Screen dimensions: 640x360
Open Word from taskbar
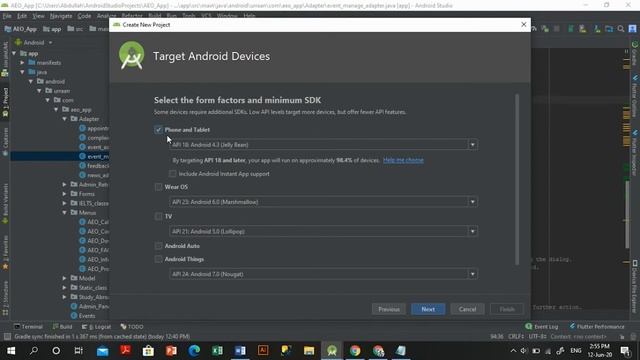(240, 351)
